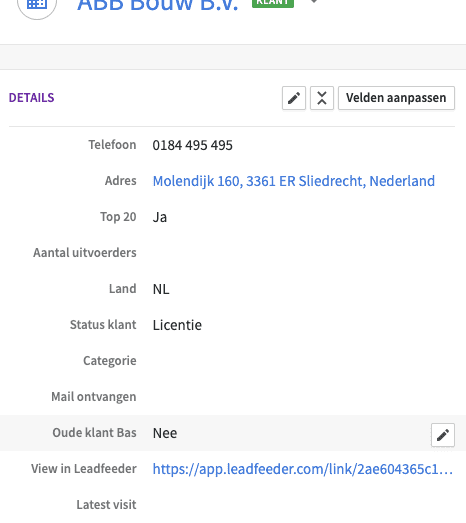
Task: Open the Leadfeeder app link
Action: (x=303, y=469)
